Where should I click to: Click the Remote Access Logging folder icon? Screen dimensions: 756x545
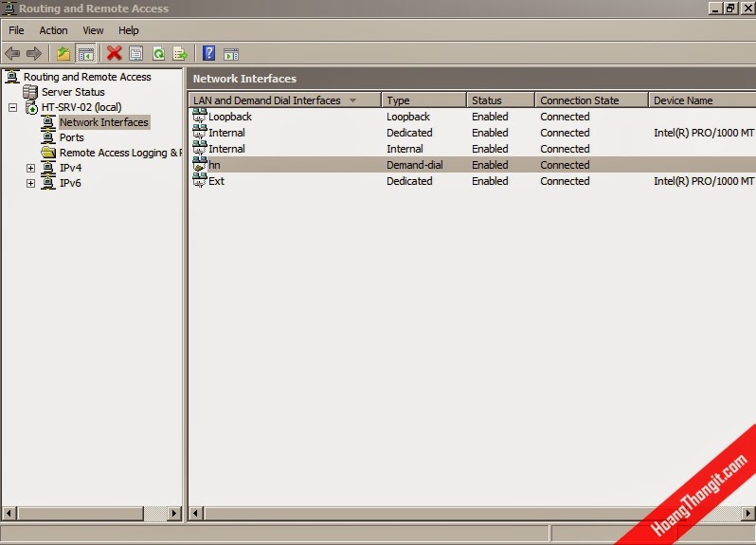click(x=48, y=153)
